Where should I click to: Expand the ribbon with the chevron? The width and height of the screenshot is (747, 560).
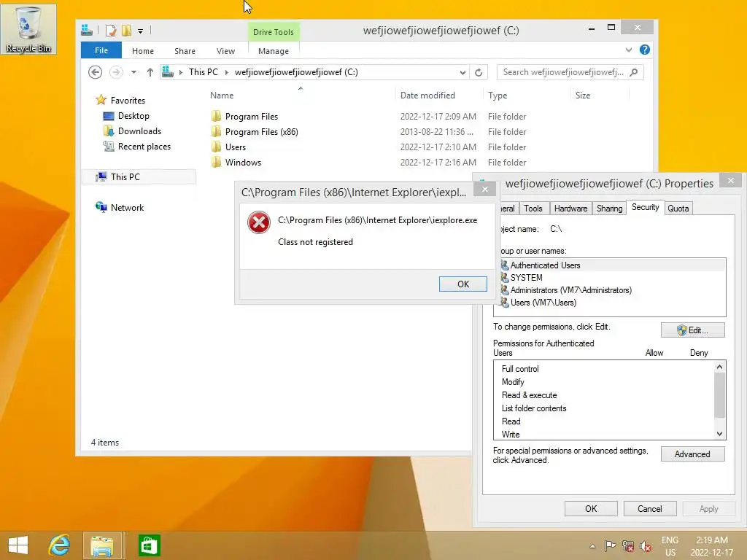628,50
